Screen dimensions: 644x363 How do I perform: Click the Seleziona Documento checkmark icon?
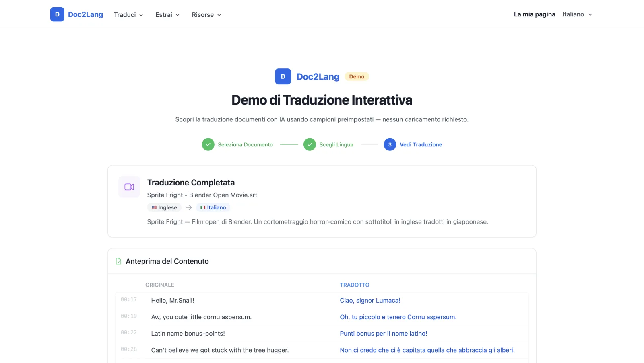[208, 144]
